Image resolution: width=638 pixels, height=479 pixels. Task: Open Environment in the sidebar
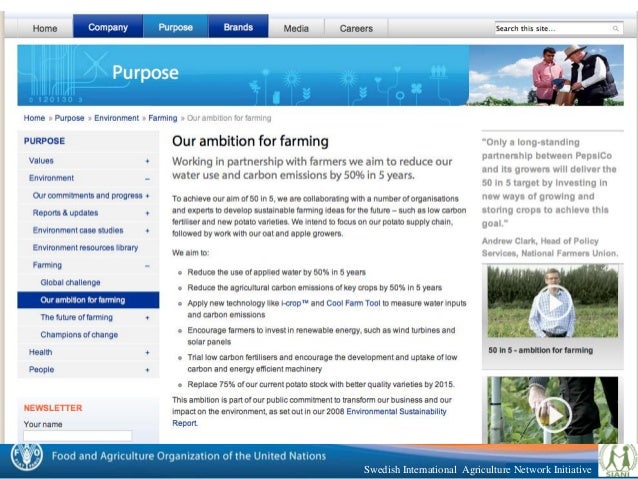tap(51, 178)
